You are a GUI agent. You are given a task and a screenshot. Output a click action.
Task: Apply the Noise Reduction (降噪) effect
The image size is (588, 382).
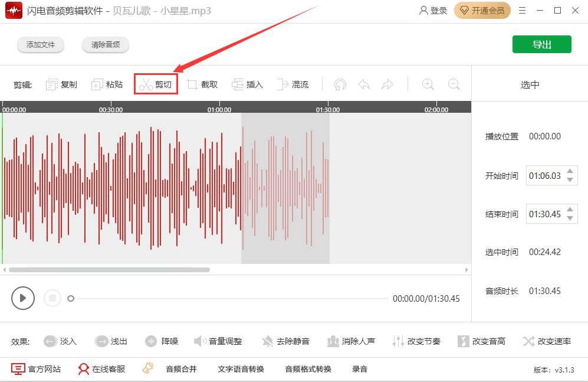(x=162, y=341)
